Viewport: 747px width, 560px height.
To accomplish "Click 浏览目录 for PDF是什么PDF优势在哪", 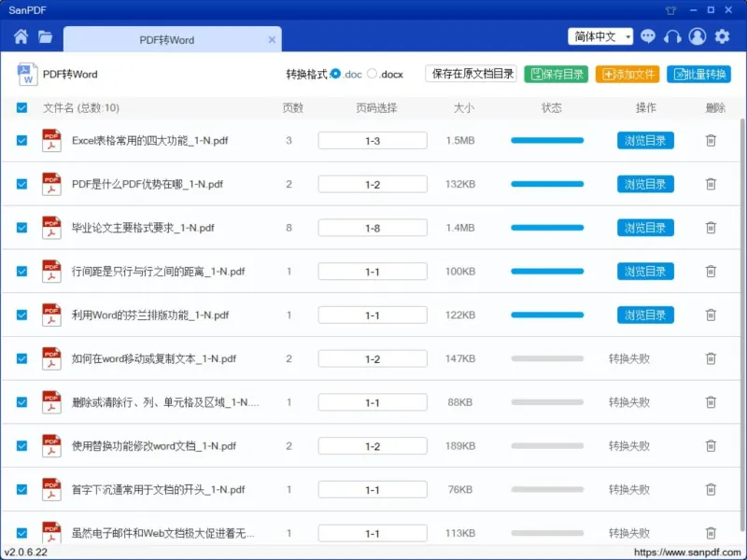I will (x=645, y=184).
